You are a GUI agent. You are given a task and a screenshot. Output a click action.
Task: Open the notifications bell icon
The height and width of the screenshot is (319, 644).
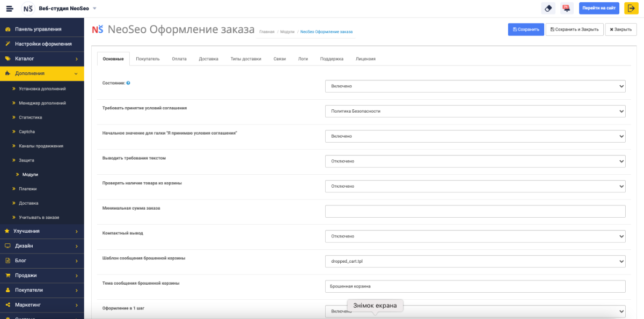tap(566, 8)
